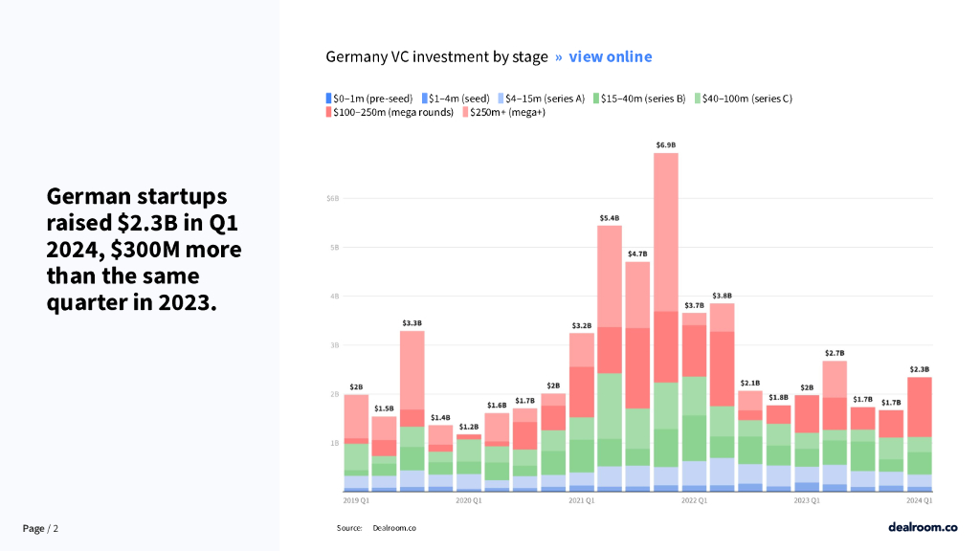Click the $5.4B bar label
The height and width of the screenshot is (551, 980).
point(609,218)
